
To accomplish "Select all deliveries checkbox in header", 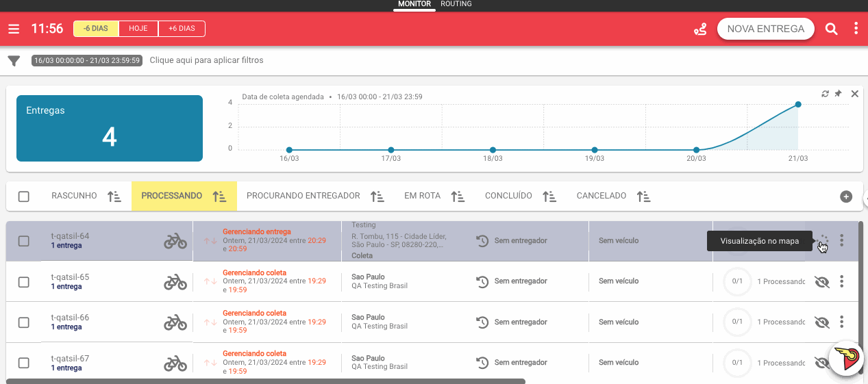I will point(24,196).
